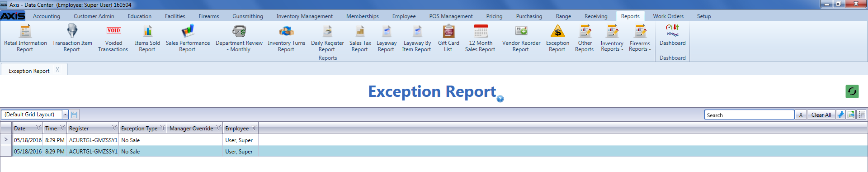Open the column chooser icon at far right
The image size is (868, 172).
861,115
